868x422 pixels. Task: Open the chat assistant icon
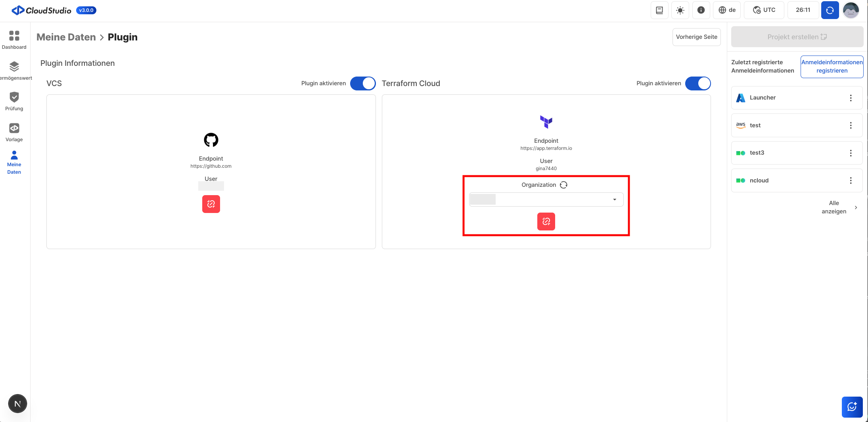tap(852, 407)
